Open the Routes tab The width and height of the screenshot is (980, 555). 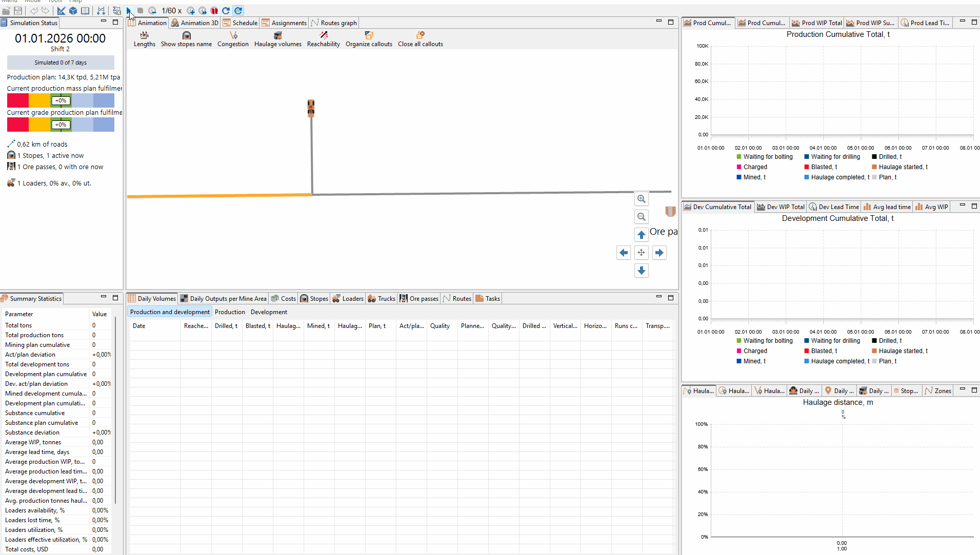point(457,298)
